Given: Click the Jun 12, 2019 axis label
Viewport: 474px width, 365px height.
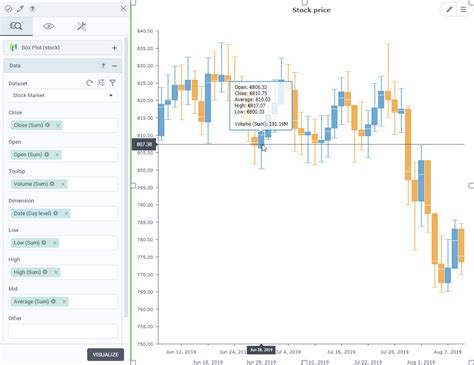Looking at the screenshot, I should 181,352.
